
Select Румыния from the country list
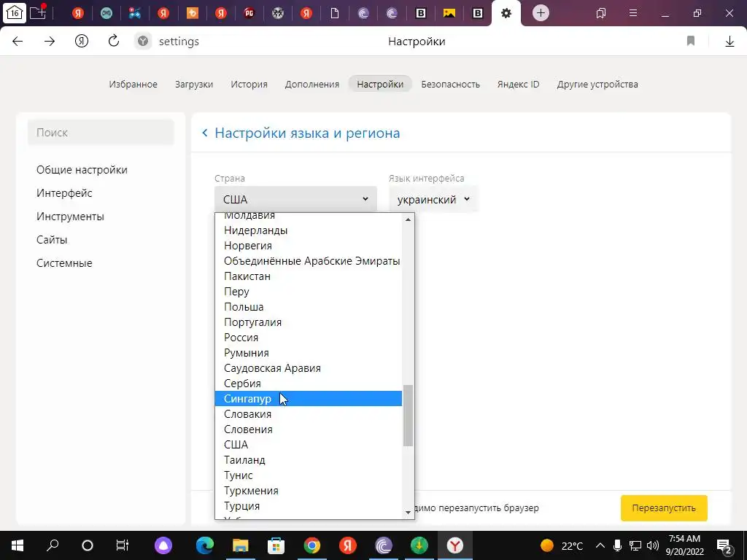(x=309, y=353)
